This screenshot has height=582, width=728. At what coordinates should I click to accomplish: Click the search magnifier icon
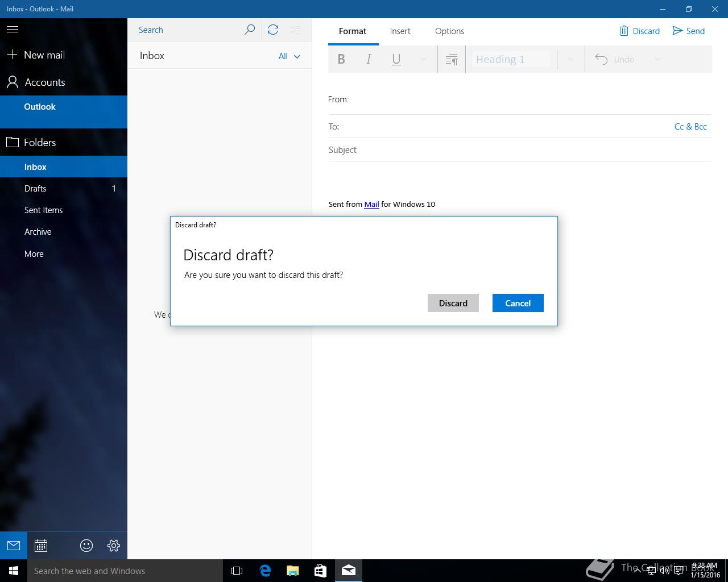pyautogui.click(x=249, y=30)
